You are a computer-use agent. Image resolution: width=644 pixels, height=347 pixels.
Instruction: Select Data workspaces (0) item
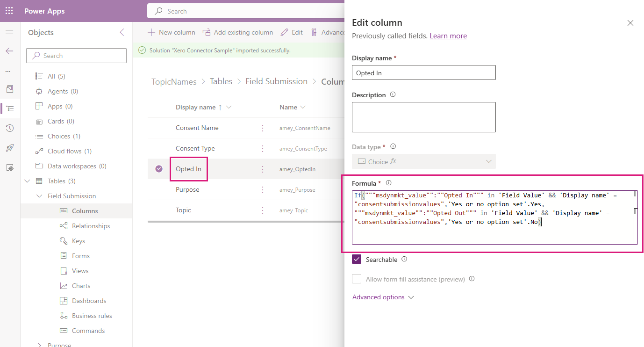pos(77,166)
